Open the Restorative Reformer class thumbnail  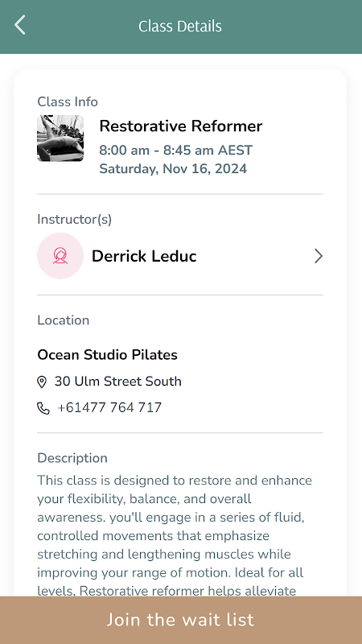[x=60, y=138]
